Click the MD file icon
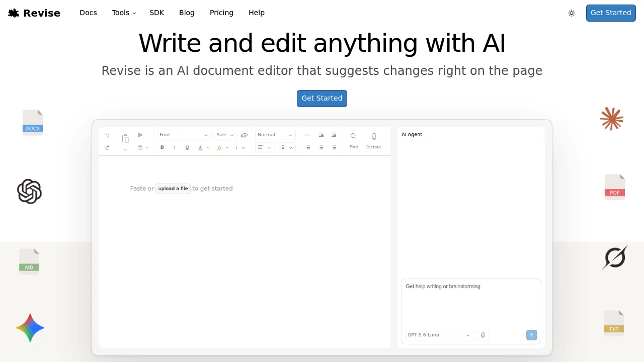This screenshot has height=362, width=644. tap(29, 261)
